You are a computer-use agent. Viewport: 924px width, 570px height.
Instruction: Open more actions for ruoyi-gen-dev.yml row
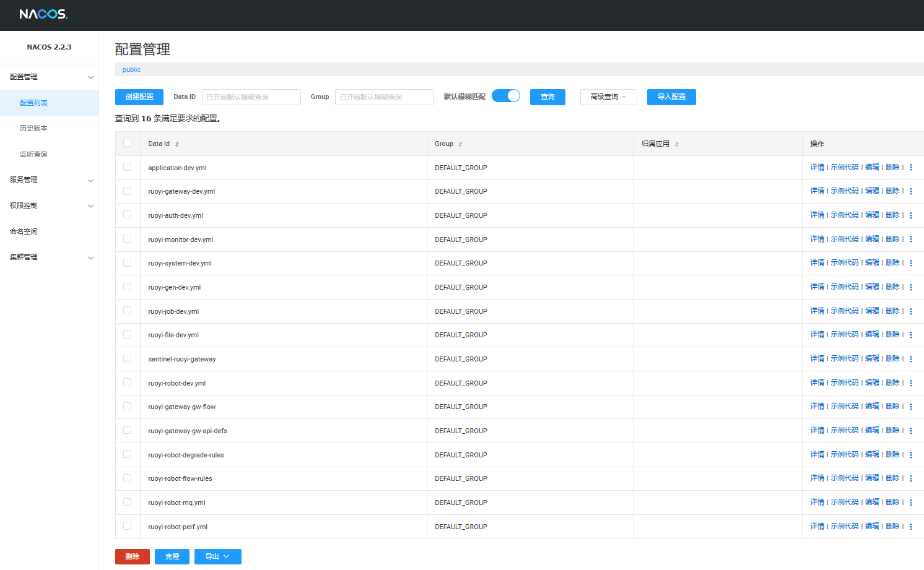(x=911, y=287)
